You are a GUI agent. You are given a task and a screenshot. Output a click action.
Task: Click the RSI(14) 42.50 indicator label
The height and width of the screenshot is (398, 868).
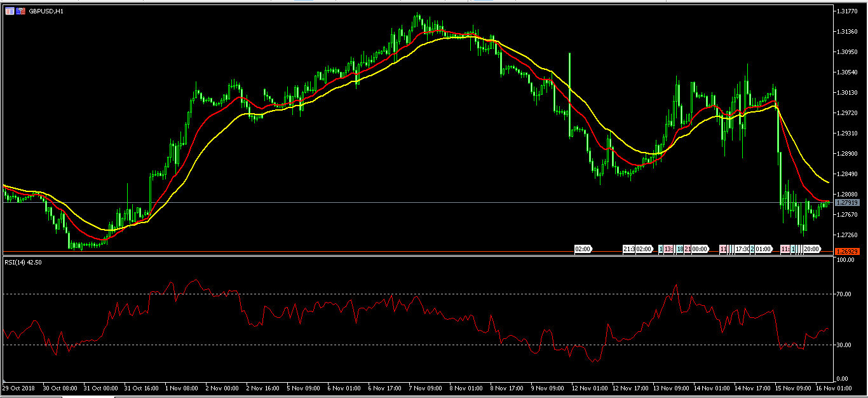click(26, 262)
